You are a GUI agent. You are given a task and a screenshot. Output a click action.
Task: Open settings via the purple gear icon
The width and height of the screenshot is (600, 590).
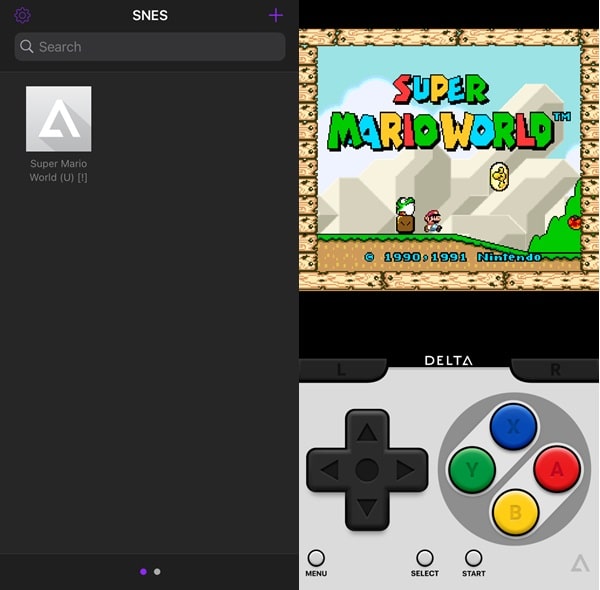[22, 16]
